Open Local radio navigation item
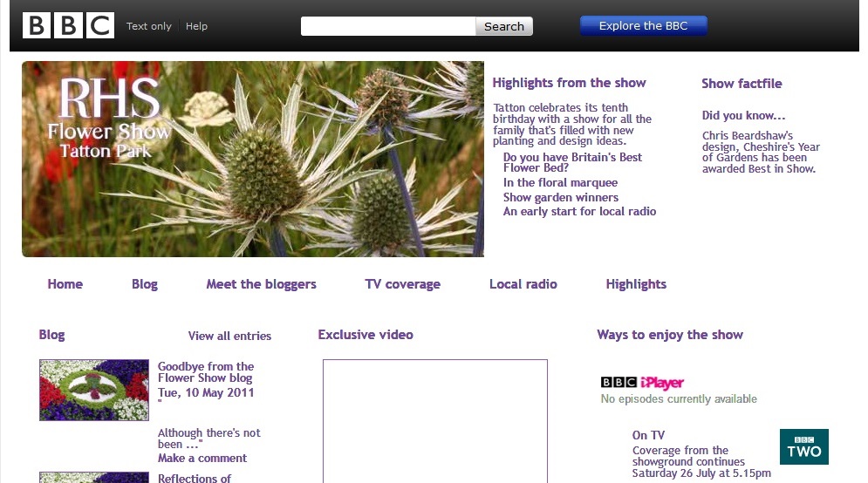 [523, 284]
